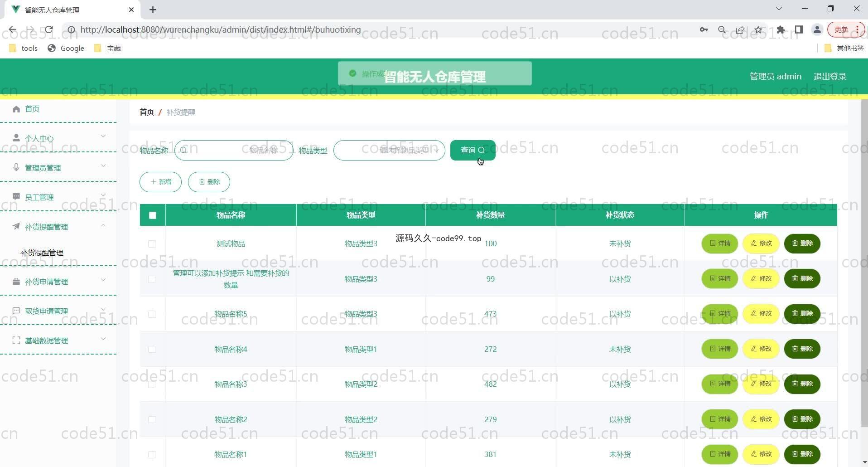Open the 取货申请管理 menu section
This screenshot has width=868, height=467.
59,311
